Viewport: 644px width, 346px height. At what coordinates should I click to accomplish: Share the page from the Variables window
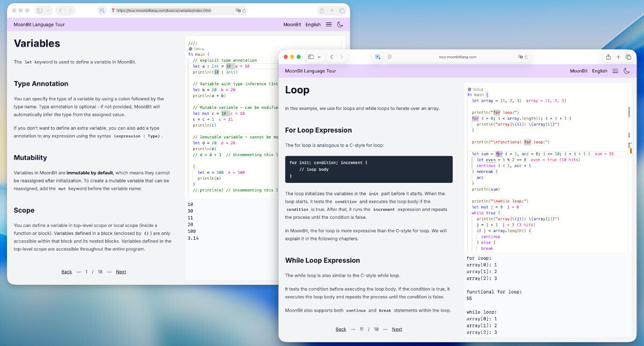pos(321,10)
